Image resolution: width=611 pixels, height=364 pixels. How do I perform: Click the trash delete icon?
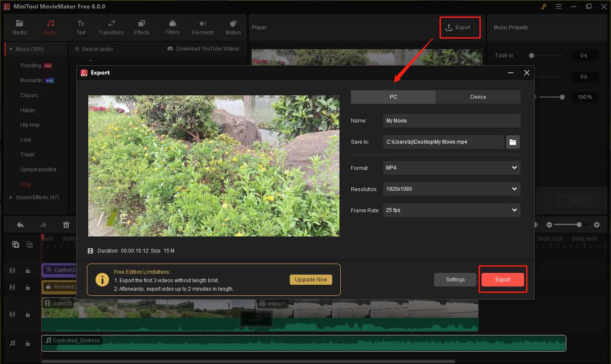pos(66,225)
